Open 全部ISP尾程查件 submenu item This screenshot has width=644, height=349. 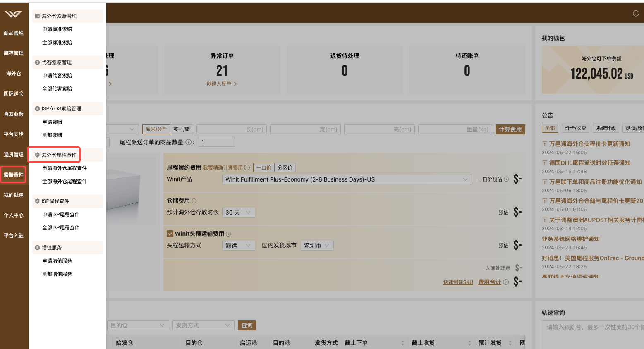(61, 228)
